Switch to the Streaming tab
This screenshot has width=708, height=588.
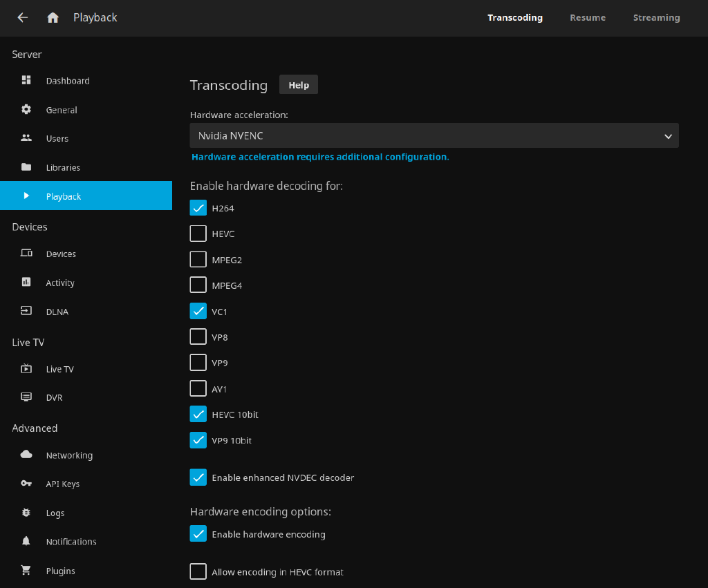pos(656,18)
